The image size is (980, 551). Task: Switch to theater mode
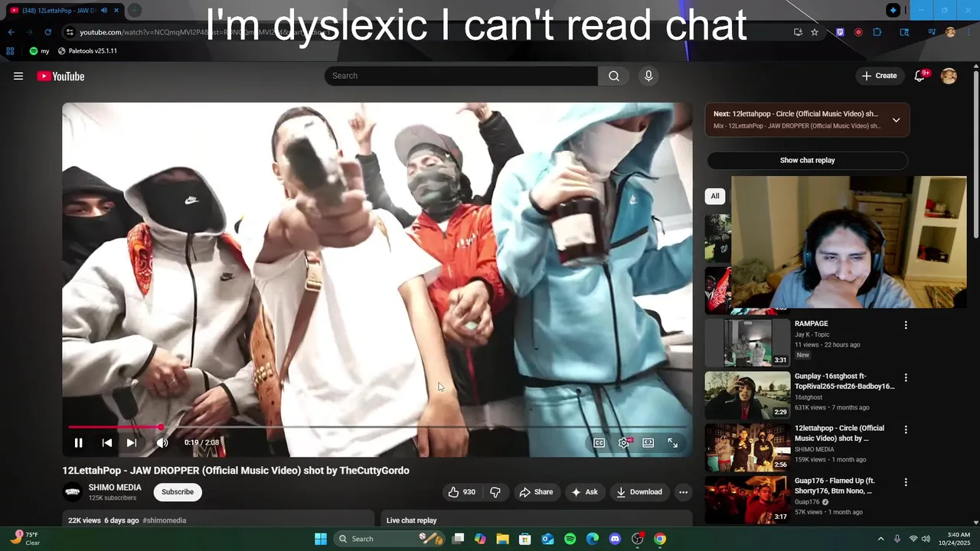648,442
